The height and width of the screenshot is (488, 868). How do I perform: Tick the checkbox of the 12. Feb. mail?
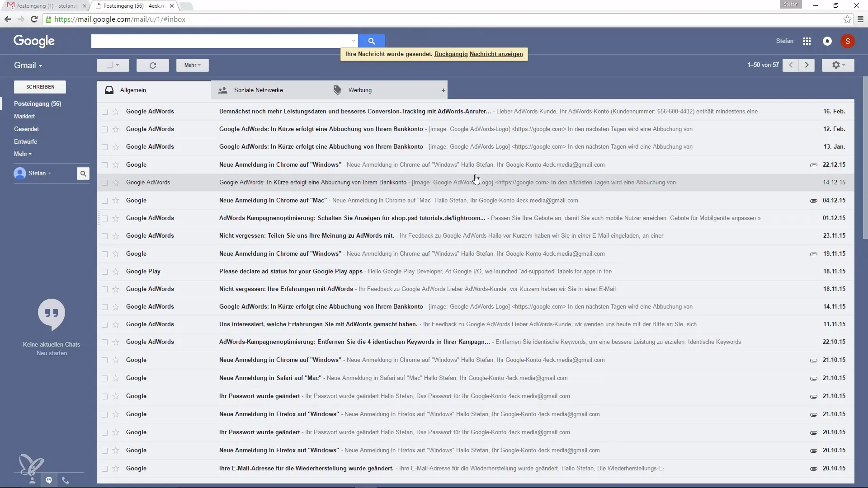[104, 129]
